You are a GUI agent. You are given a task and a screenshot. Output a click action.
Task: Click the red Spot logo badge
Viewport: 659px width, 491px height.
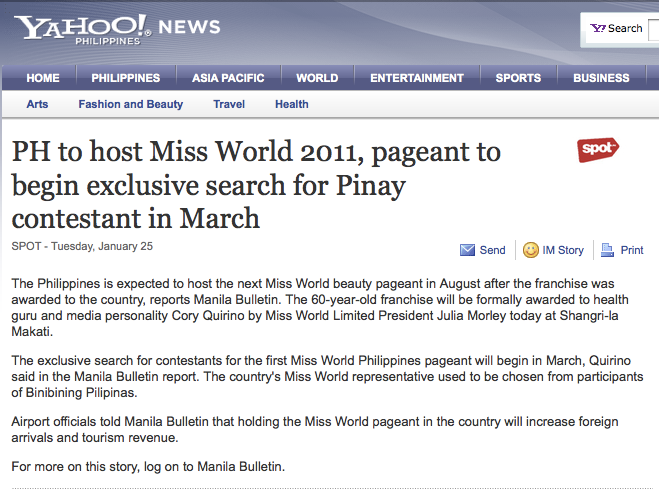[598, 149]
